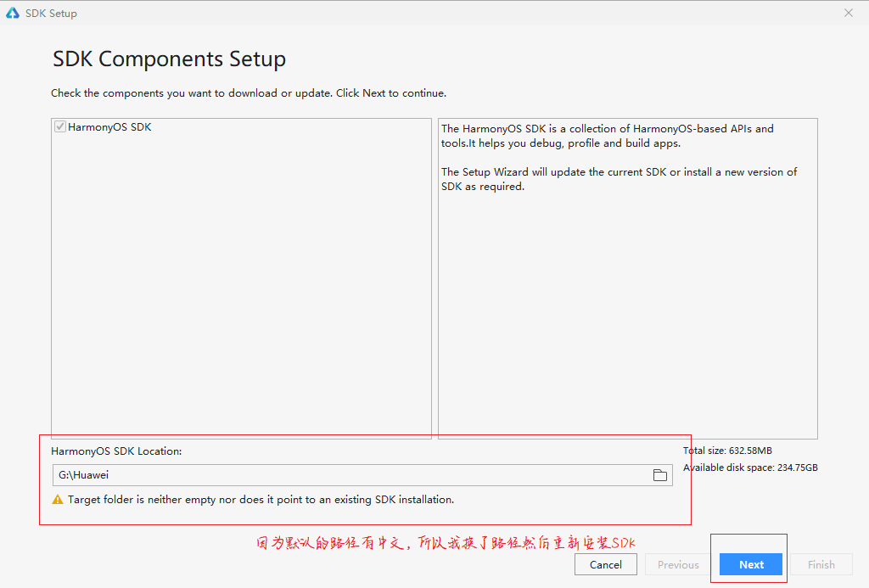Click the disabled Previous button

(x=678, y=564)
